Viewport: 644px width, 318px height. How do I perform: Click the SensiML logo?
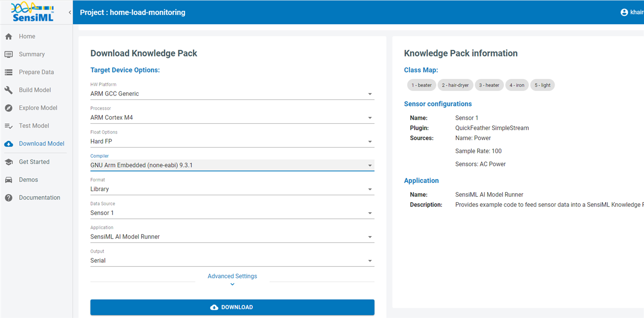[x=32, y=12]
